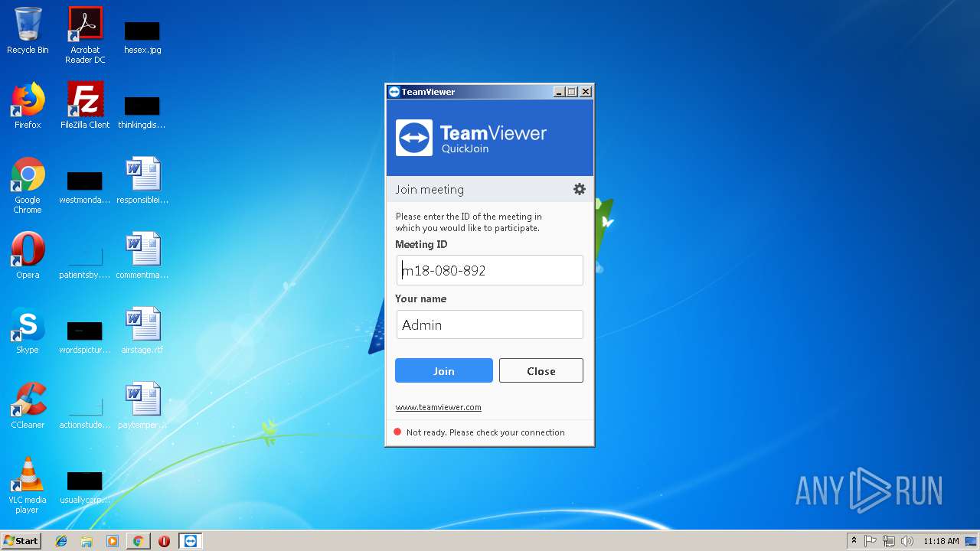Select the wordspictur... desktop file
Viewport: 980px width, 551px height.
pos(85,337)
